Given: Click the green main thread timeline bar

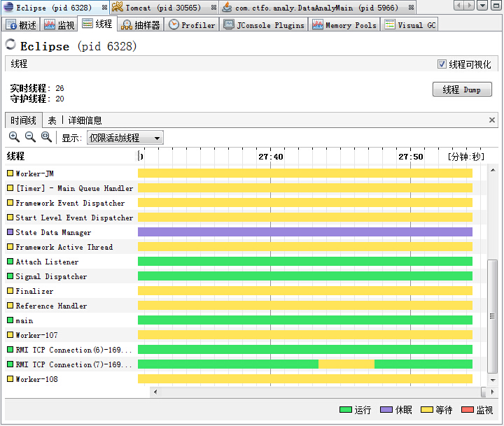Looking at the screenshot, I should click(x=305, y=320).
